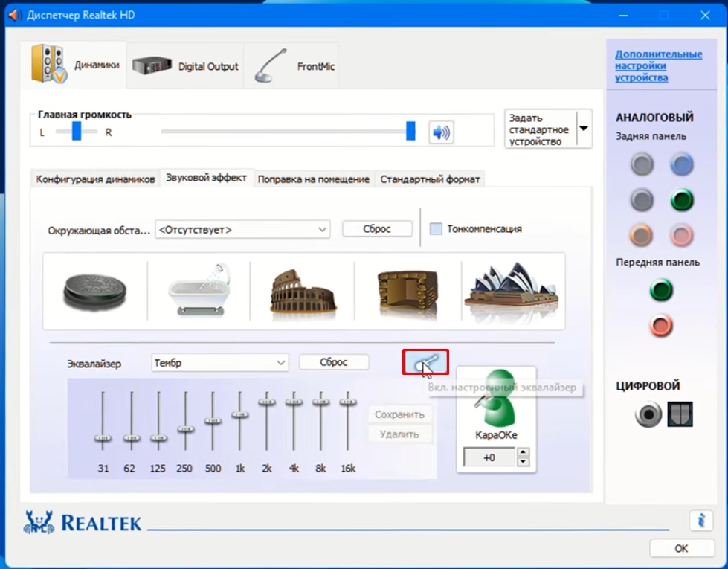Toggle the custom graphic equalizer button

pyautogui.click(x=426, y=362)
